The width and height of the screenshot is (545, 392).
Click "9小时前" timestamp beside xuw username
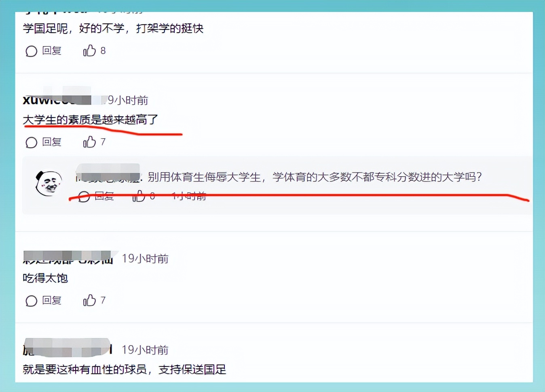[128, 100]
